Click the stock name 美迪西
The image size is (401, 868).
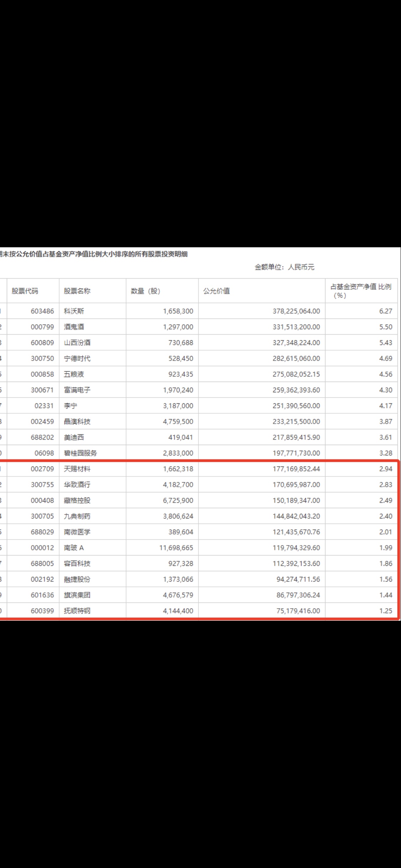[x=74, y=437]
